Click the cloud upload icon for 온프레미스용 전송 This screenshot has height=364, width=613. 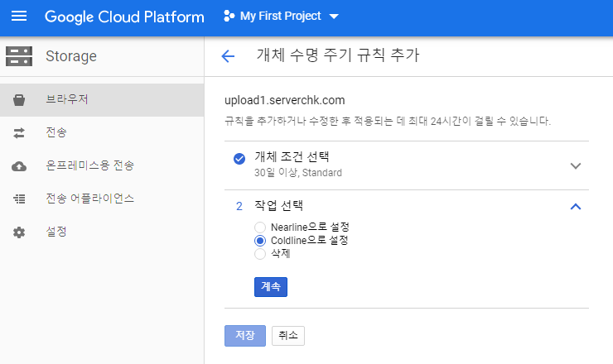[19, 167]
